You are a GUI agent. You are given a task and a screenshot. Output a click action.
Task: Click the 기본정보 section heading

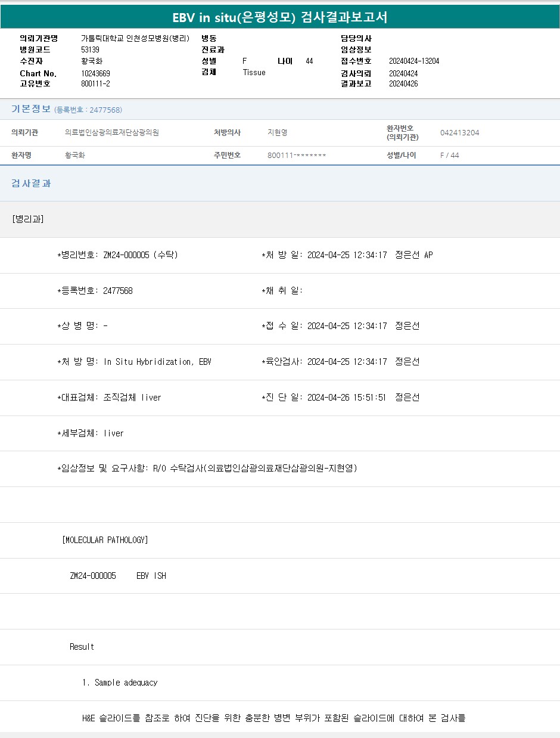click(x=31, y=109)
